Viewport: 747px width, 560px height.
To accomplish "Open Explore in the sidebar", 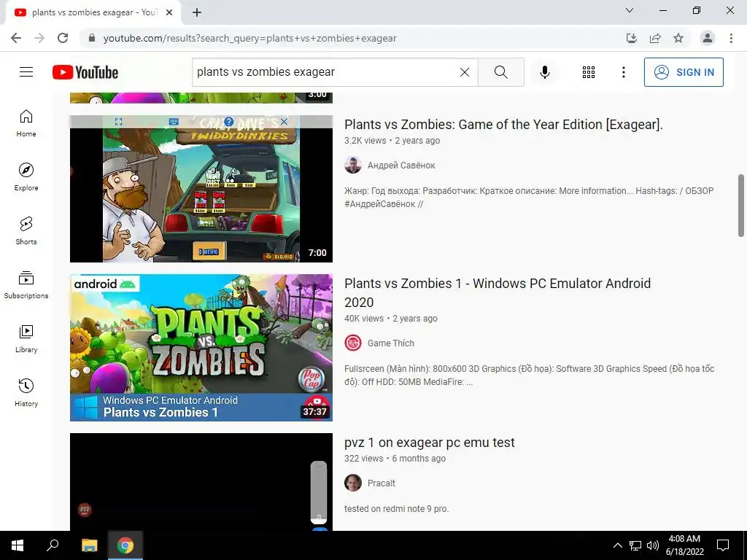I will 26,177.
